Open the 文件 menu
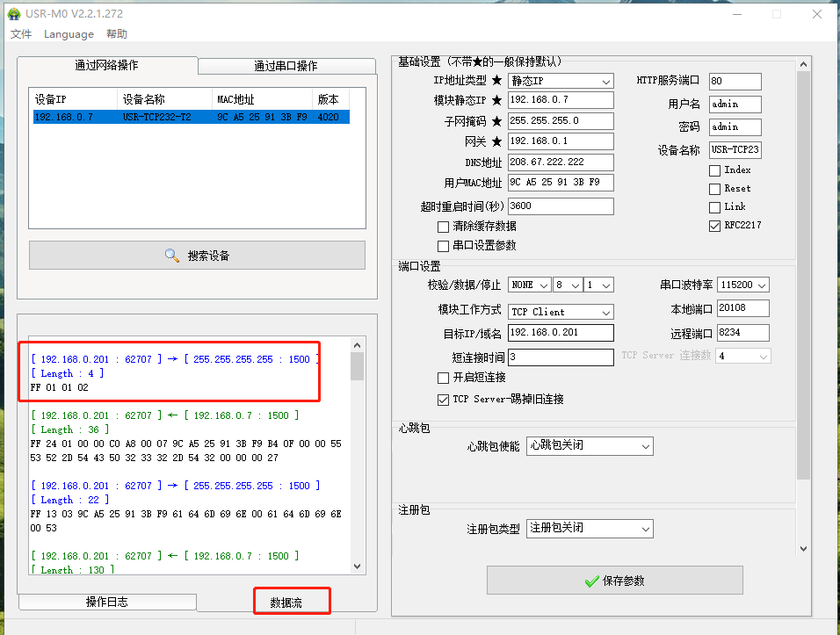This screenshot has width=840, height=635. 21,34
